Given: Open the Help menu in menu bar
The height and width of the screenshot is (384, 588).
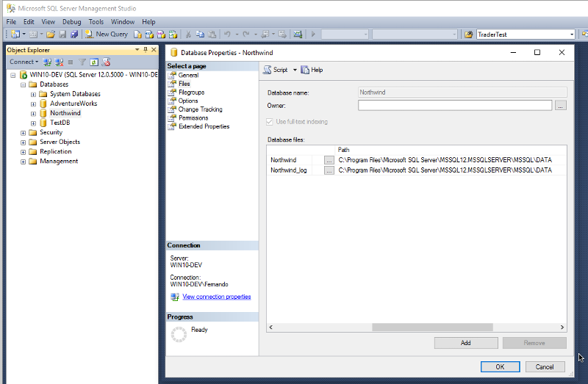Looking at the screenshot, I should click(x=148, y=22).
